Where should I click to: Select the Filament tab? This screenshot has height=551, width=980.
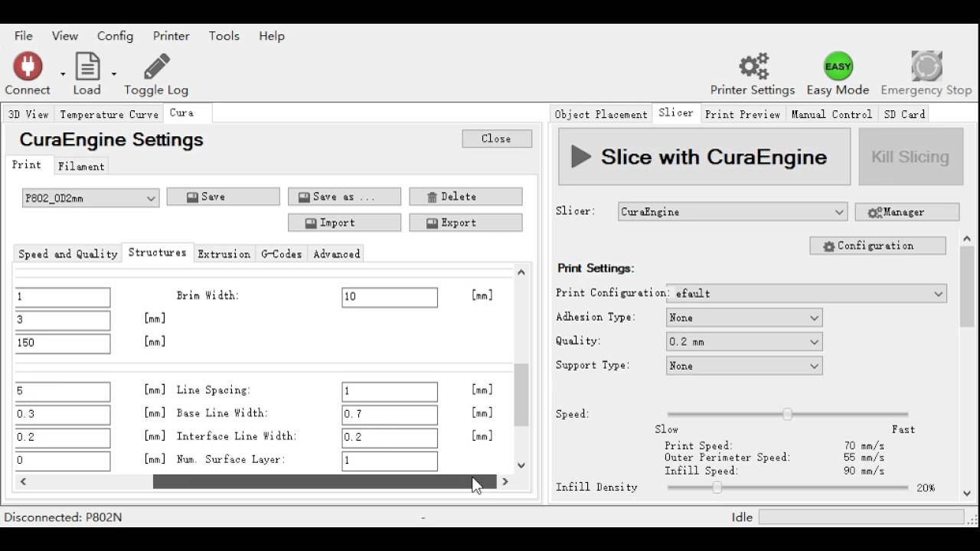click(x=81, y=166)
